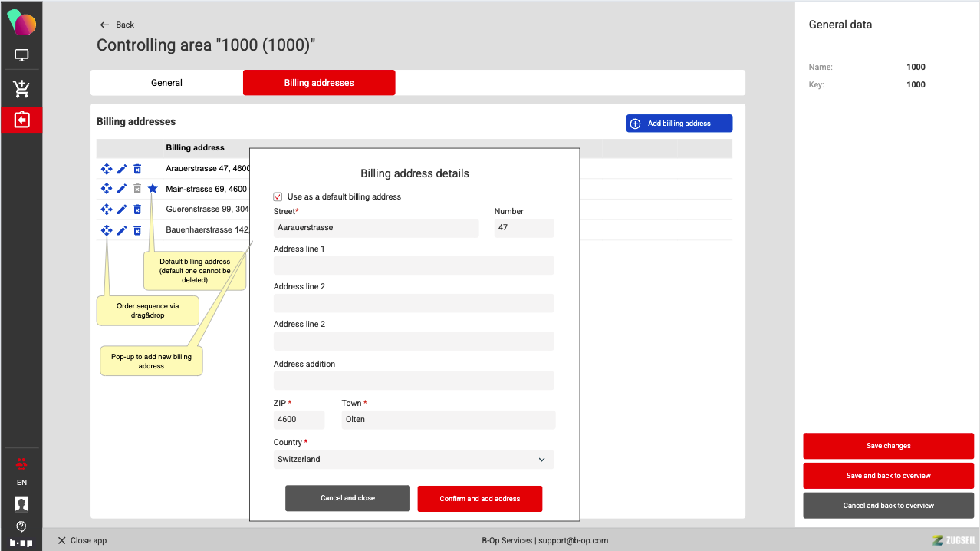Click the Back arrow link
Viewport: 980px width, 551px height.
pos(117,25)
